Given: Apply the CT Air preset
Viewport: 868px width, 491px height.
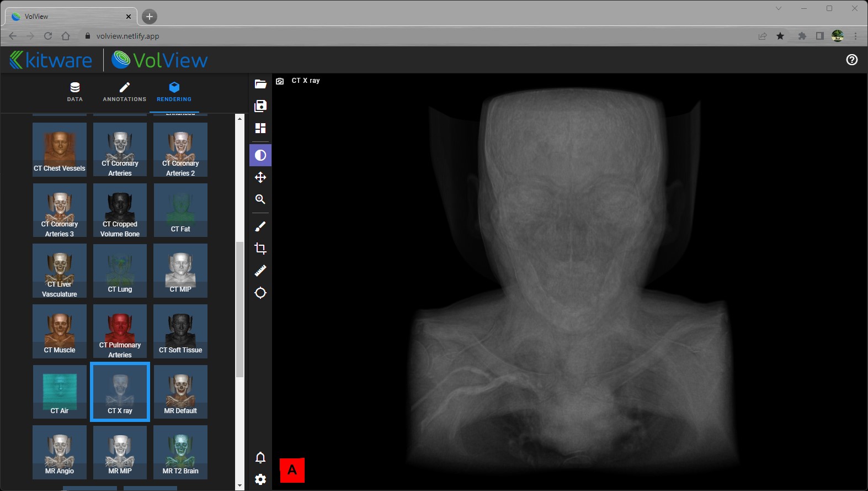Looking at the screenshot, I should tap(60, 392).
